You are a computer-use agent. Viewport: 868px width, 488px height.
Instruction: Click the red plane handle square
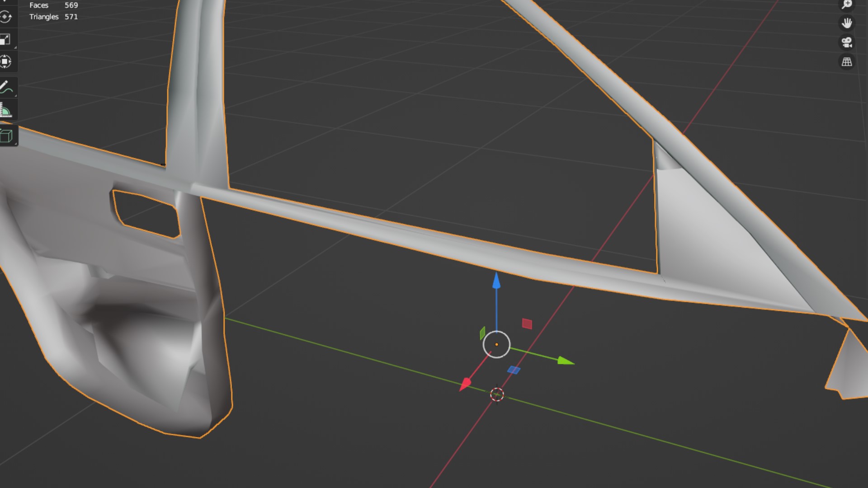pyautogui.click(x=527, y=324)
